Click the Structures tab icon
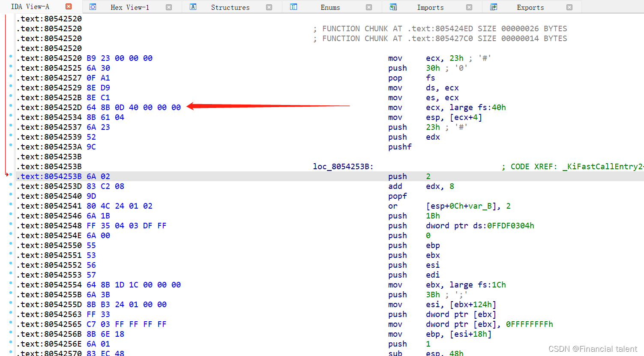Viewport: 644px width, 356px height. coord(193,7)
